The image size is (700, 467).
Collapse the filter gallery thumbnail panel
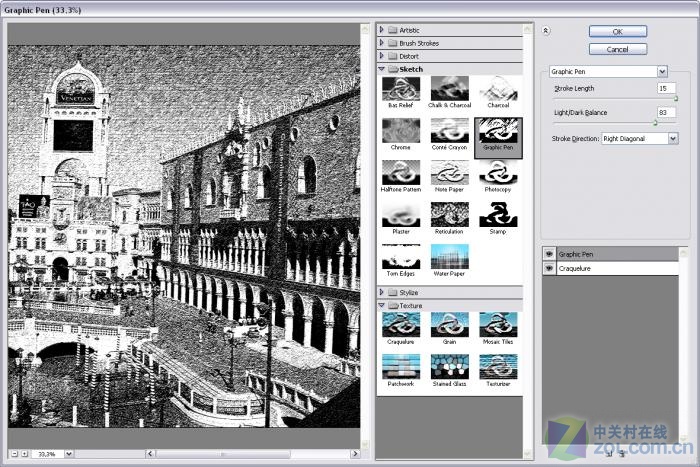click(x=545, y=30)
